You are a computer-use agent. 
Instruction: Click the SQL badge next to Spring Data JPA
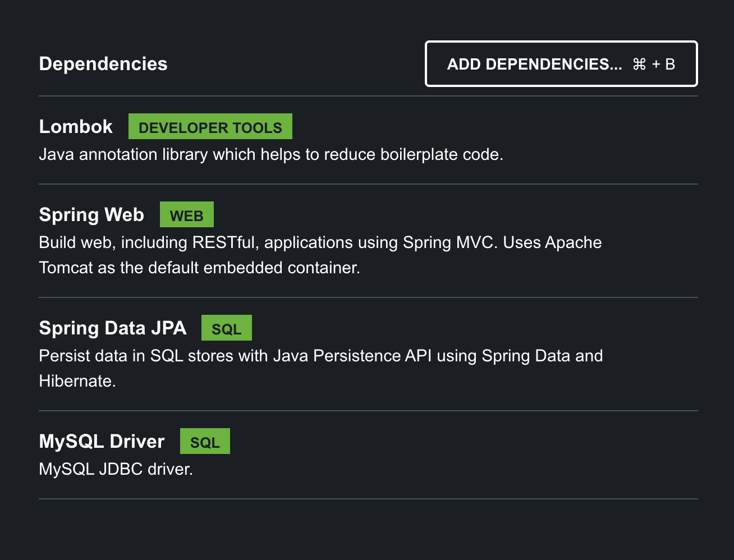227,328
